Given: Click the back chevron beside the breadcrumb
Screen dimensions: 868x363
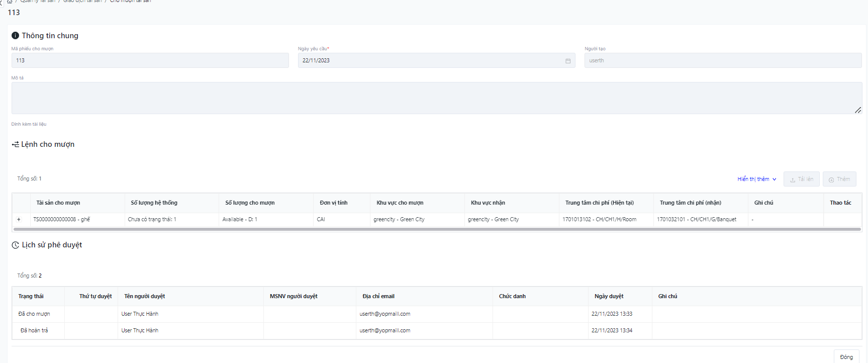Looking at the screenshot, I should [2, 3].
